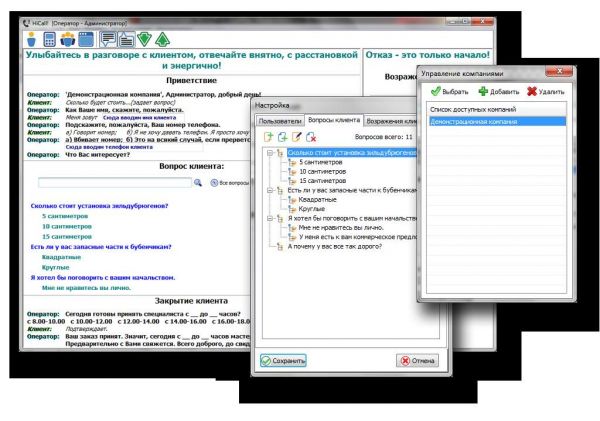Select the Вопросы клиента tab
The width and height of the screenshot is (600, 421).
334,120
